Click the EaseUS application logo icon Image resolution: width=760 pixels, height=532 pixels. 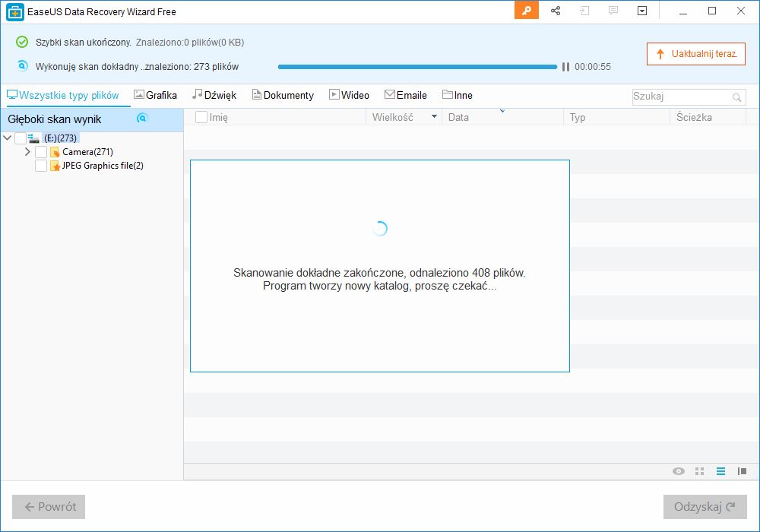point(15,11)
